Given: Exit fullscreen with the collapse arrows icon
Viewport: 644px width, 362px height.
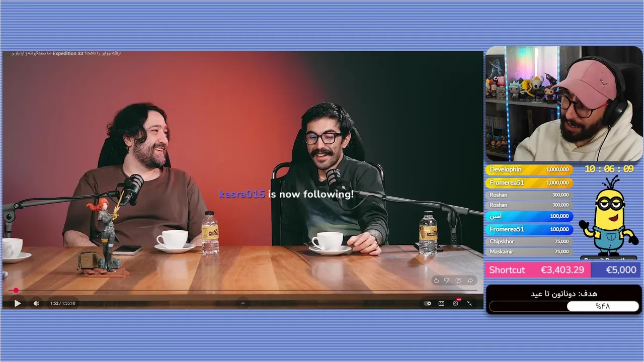Looking at the screenshot, I should [469, 303].
